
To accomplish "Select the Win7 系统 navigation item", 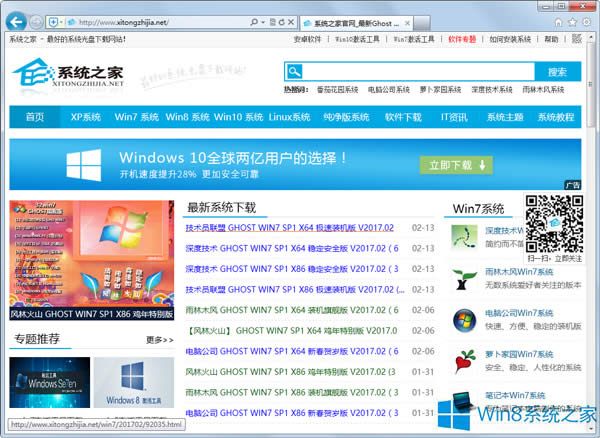I will (x=137, y=117).
